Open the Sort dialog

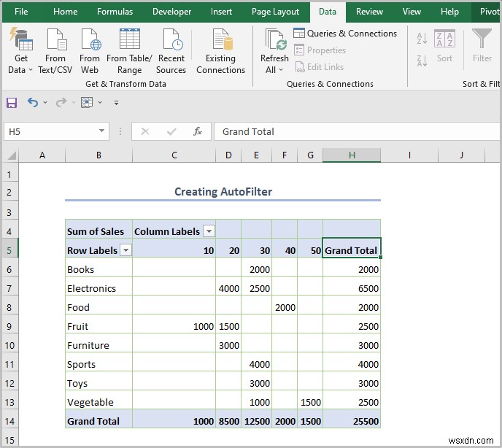tap(444, 47)
